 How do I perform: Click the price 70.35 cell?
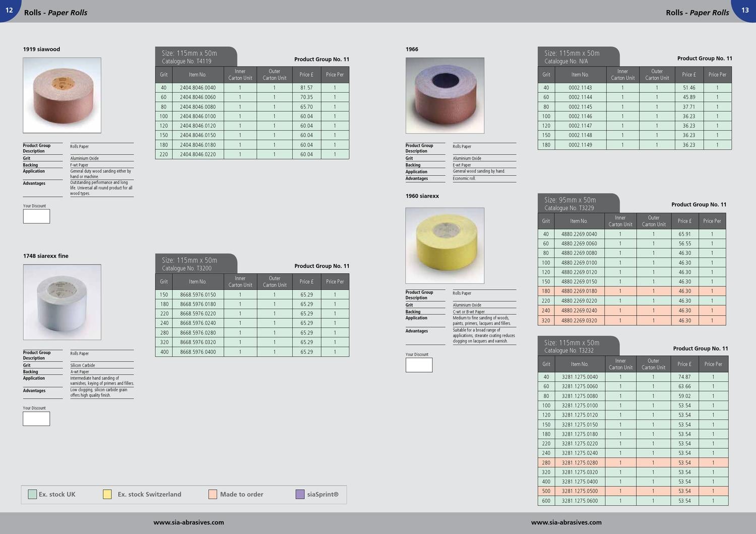tap(306, 97)
